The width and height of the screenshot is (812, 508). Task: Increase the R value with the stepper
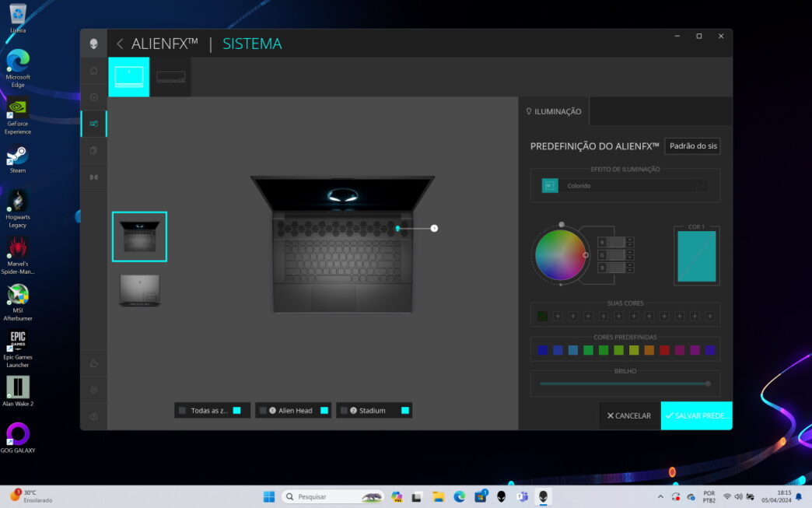tap(630, 240)
